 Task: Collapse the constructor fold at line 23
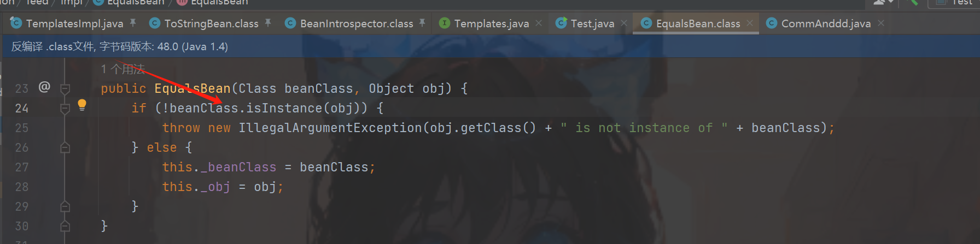tap(65, 88)
